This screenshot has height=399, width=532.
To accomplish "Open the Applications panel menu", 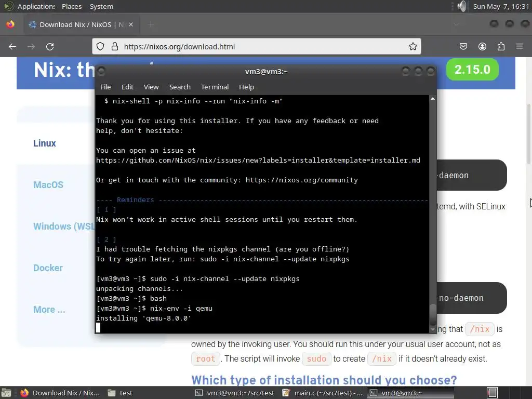I will tap(36, 6).
